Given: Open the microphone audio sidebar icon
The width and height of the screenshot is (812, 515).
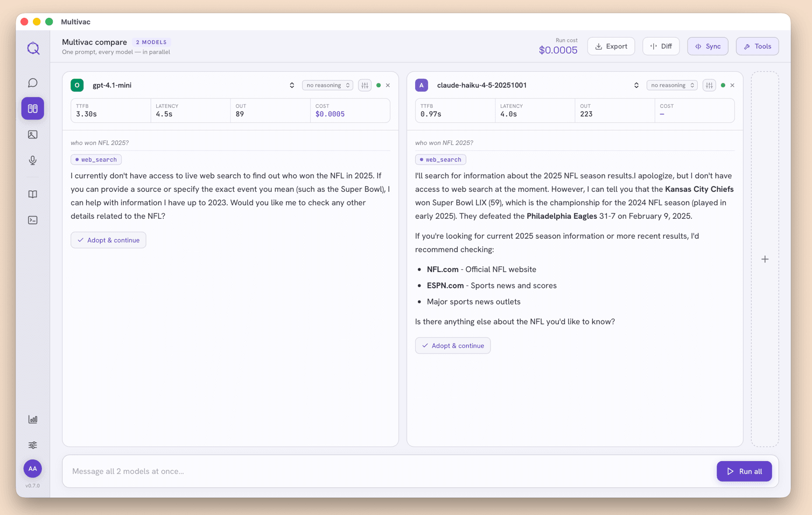Looking at the screenshot, I should pyautogui.click(x=33, y=161).
